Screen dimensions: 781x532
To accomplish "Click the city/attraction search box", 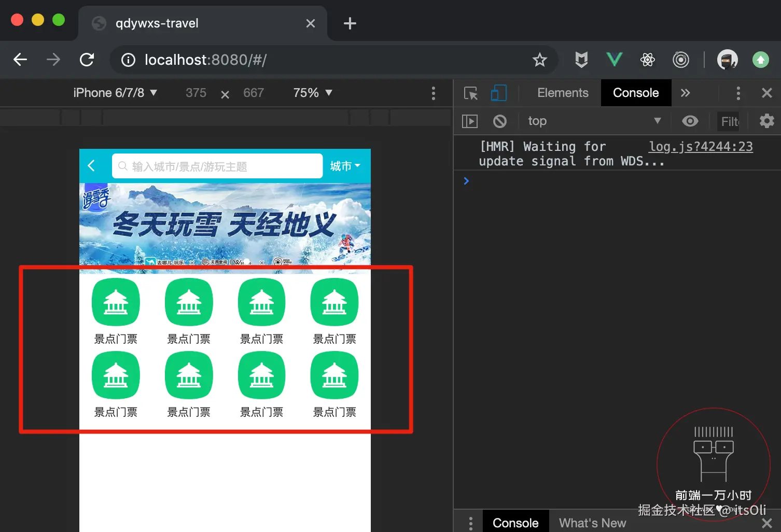I will click(217, 166).
